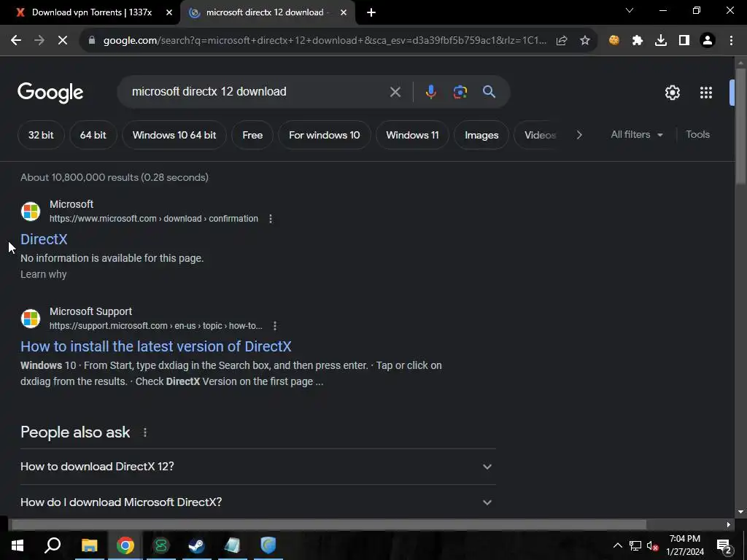Open the Windows Start menu
Screen dimensions: 747x560
tap(18, 545)
